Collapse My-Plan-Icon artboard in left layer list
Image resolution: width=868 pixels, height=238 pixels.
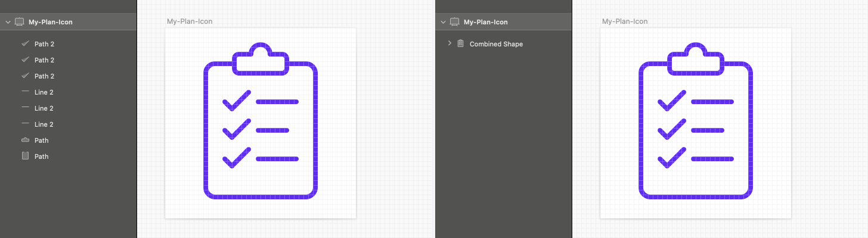(8, 22)
